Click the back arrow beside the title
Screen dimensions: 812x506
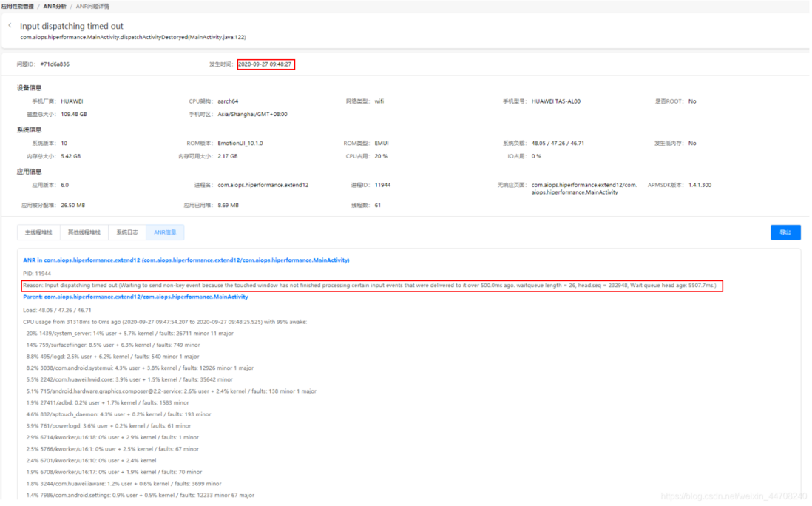pyautogui.click(x=10, y=25)
